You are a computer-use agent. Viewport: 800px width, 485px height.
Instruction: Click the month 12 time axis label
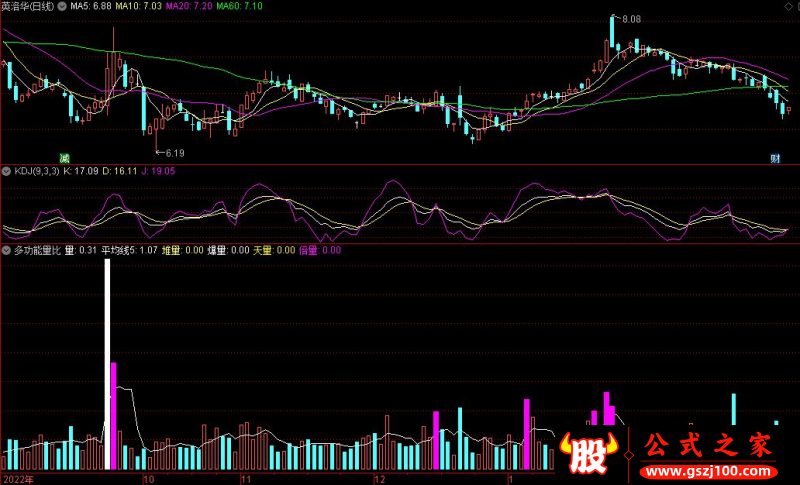(x=380, y=479)
